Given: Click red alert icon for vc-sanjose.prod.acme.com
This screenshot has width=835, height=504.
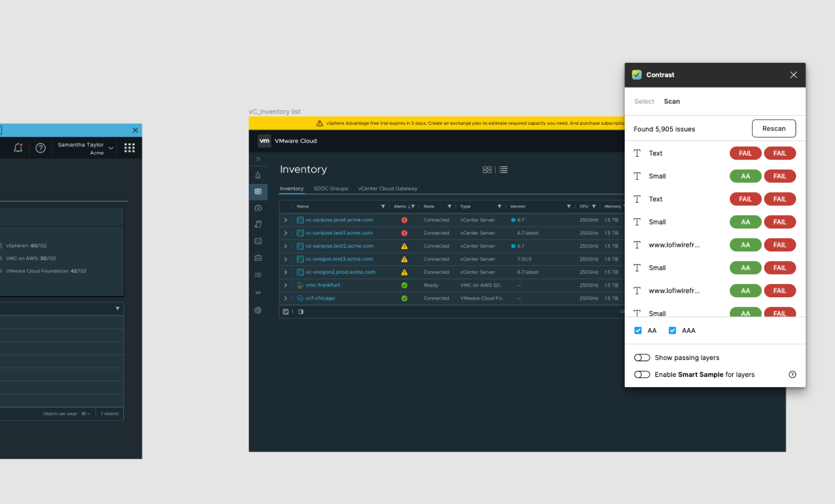Looking at the screenshot, I should click(404, 220).
